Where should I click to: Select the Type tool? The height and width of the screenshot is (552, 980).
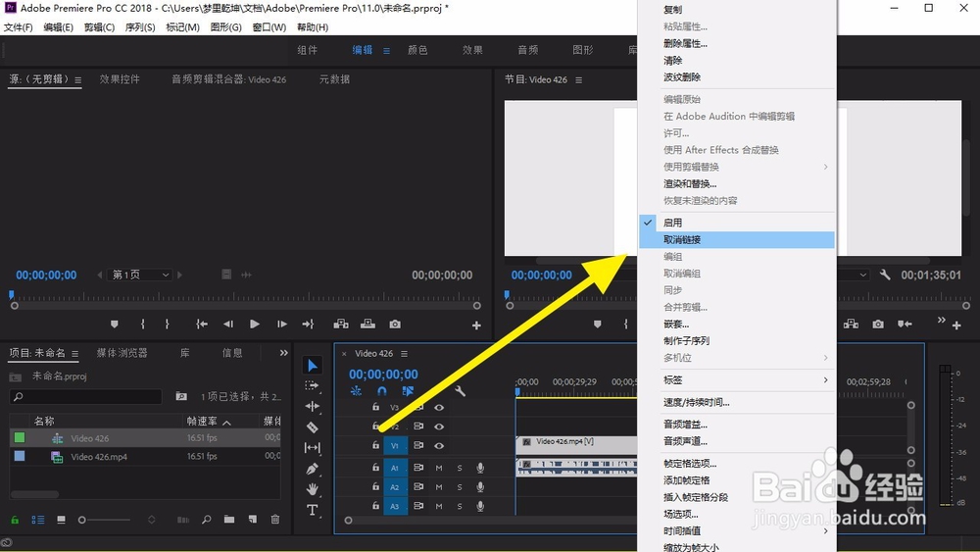[312, 510]
